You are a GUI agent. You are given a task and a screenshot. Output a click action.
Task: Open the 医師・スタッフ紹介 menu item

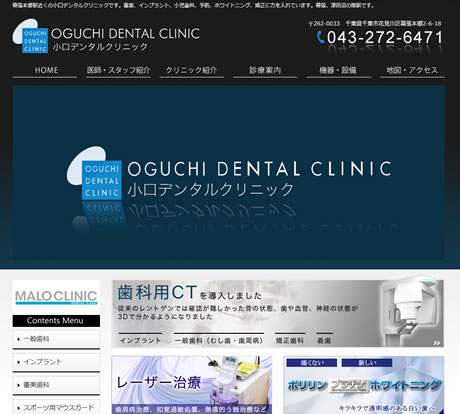point(118,71)
